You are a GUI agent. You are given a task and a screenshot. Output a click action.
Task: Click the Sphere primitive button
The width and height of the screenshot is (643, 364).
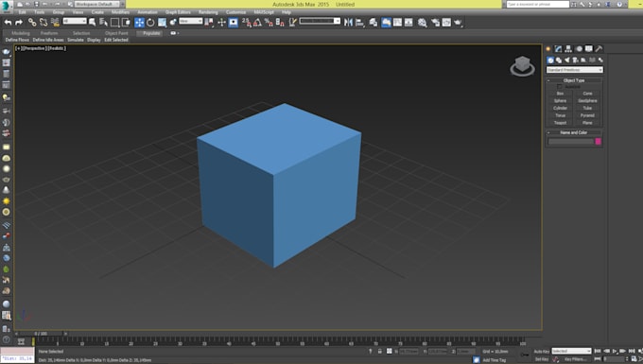click(x=560, y=101)
